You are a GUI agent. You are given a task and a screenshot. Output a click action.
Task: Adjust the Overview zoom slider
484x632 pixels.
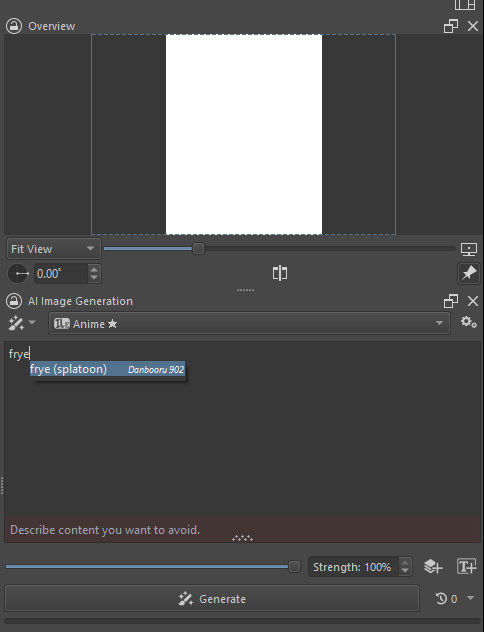click(x=280, y=249)
